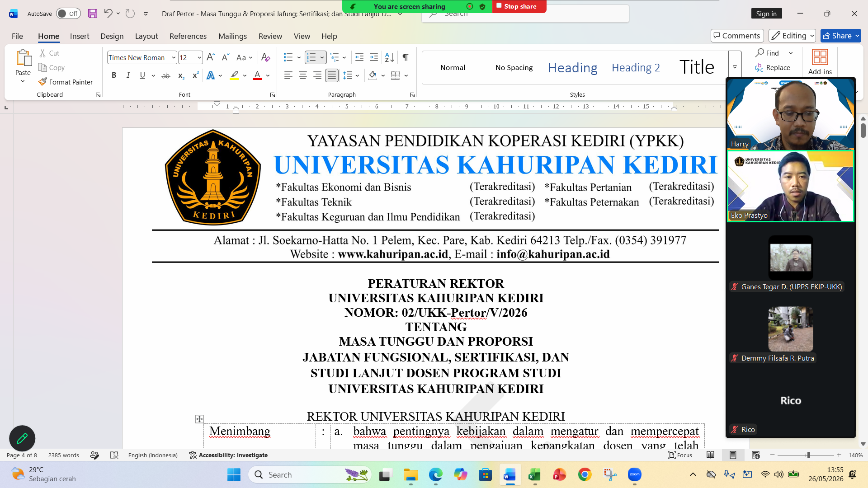Switch to the Layout tab
This screenshot has width=868, height=488.
[146, 36]
